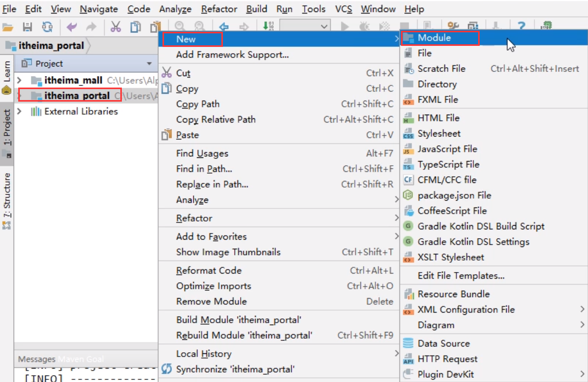The image size is (588, 382).
Task: Click the Build project toolbar icon
Action: point(268,26)
